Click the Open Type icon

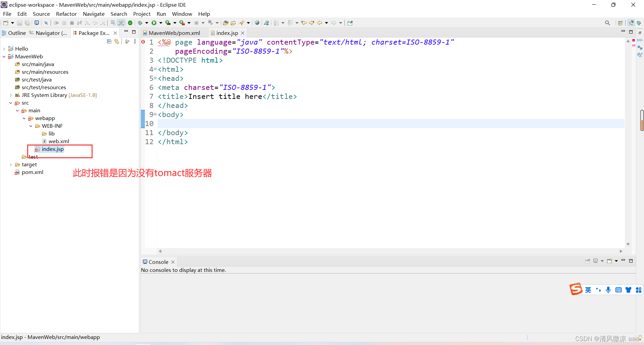pos(226,23)
